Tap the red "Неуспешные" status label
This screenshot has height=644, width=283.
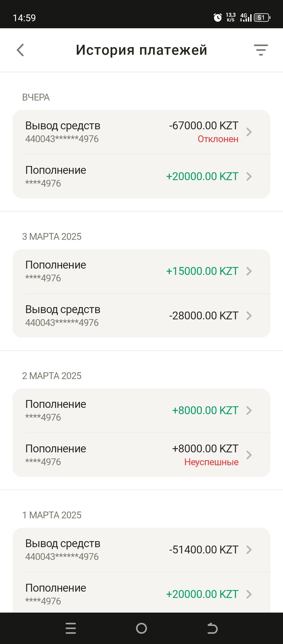(211, 462)
